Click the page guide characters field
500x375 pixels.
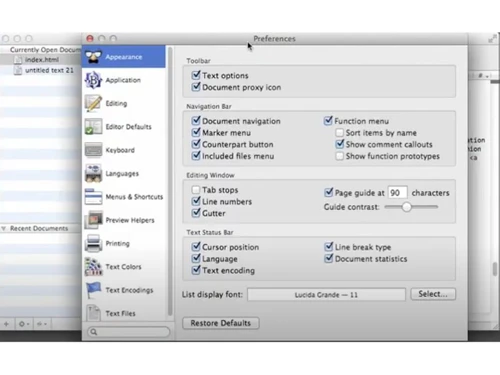tap(398, 193)
